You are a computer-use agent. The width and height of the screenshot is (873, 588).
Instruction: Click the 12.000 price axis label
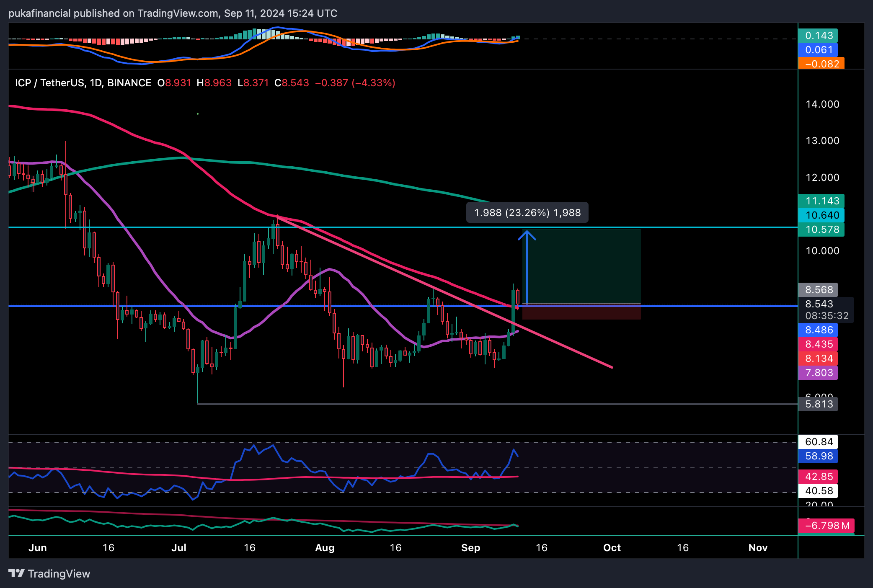click(x=822, y=178)
